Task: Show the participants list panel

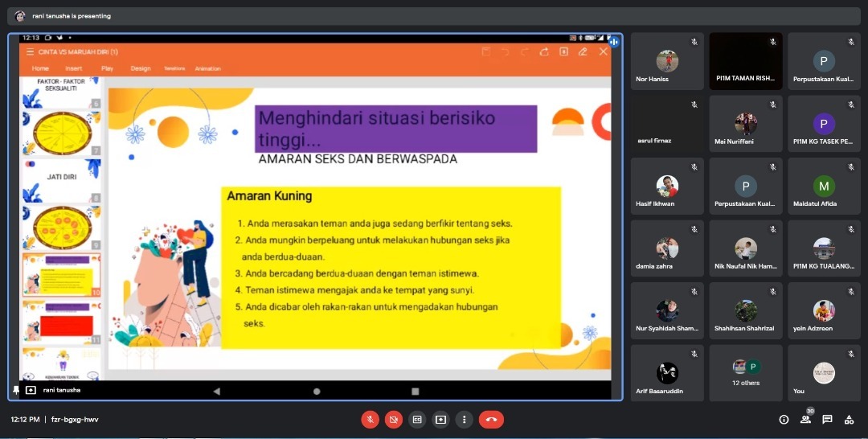Action: click(x=805, y=419)
